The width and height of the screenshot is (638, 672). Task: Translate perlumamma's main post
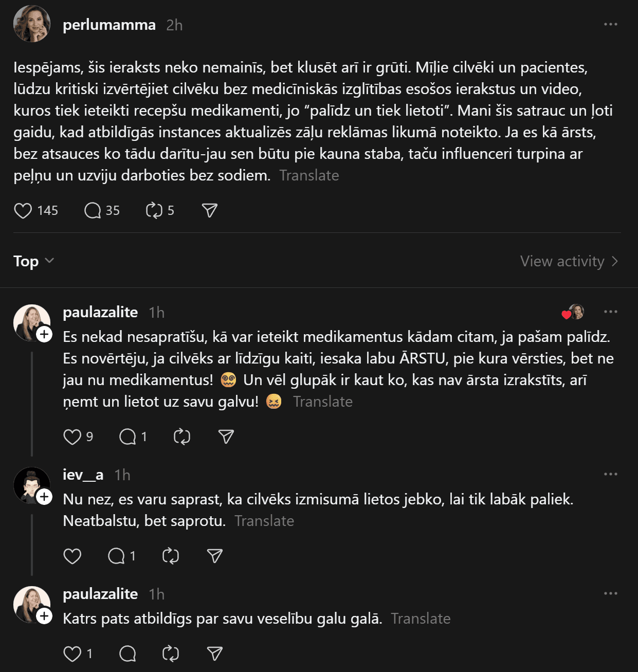point(309,175)
